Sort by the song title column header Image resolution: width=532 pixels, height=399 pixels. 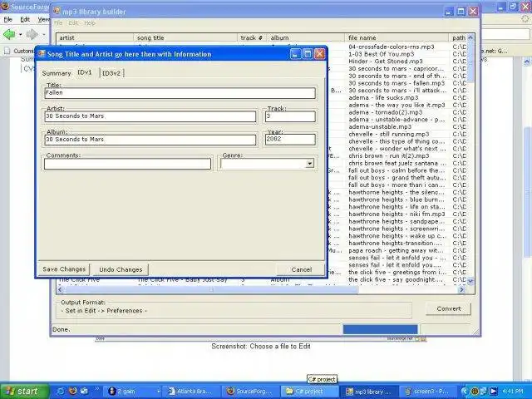tap(185, 37)
